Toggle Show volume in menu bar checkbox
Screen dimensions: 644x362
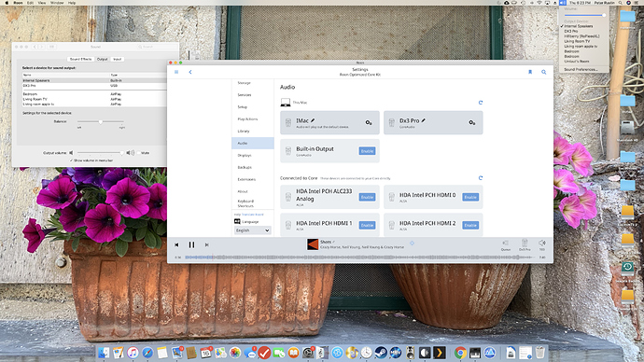pos(72,160)
